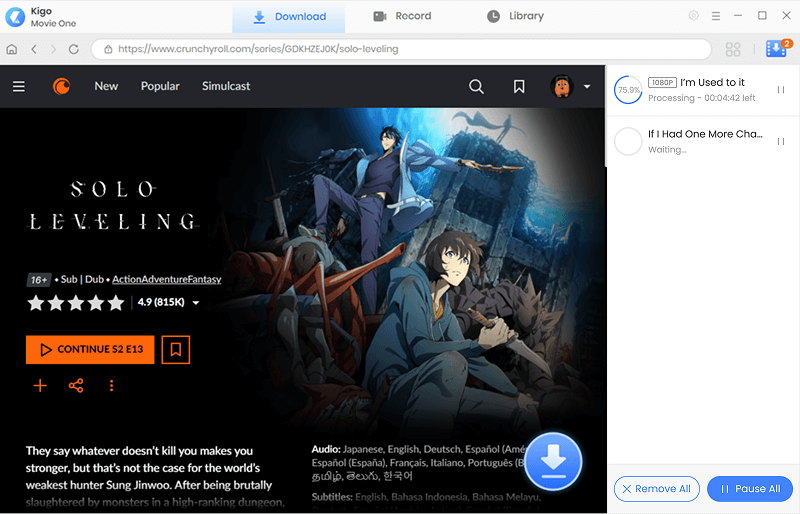Click the Audio languages text
The image size is (800, 514).
point(418,462)
